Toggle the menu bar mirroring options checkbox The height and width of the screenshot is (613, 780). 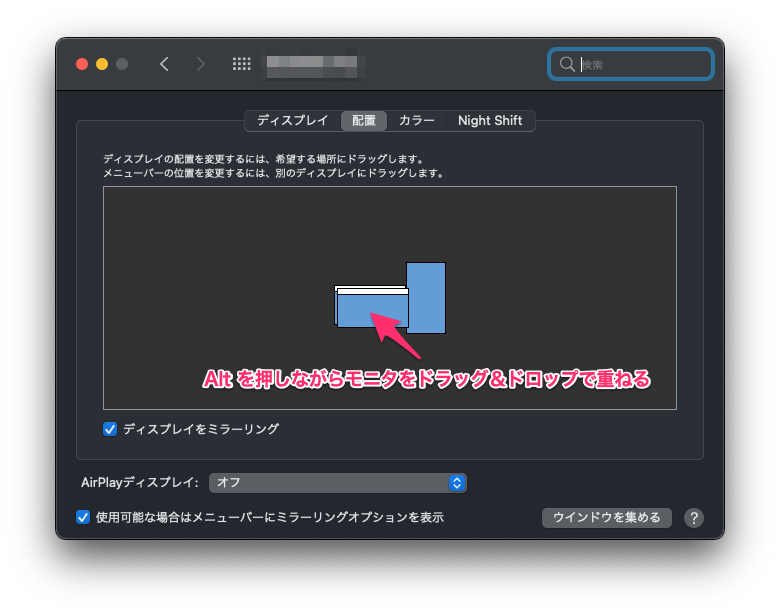click(83, 517)
